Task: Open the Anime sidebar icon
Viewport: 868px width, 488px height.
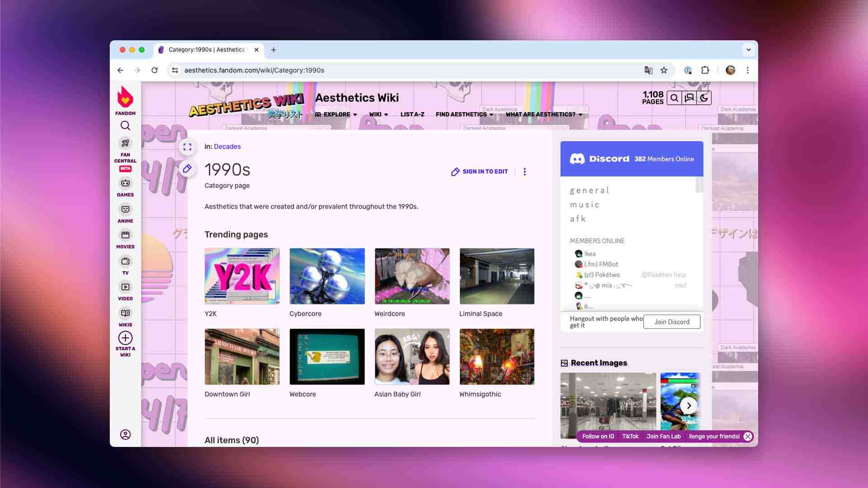Action: (x=125, y=209)
